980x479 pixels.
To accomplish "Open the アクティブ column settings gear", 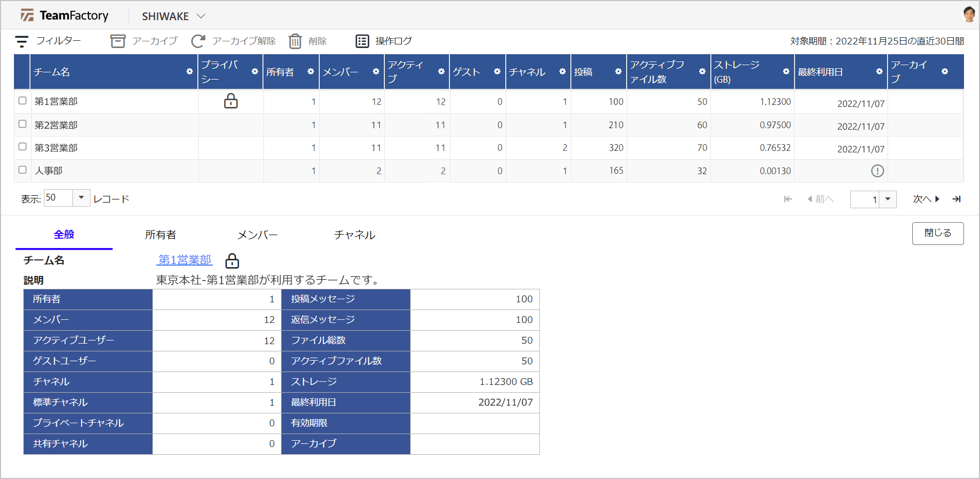I will (441, 72).
